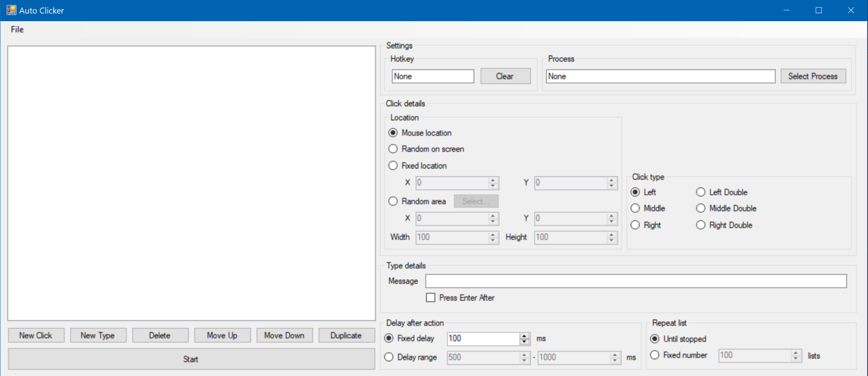Enable Press Enter After
This screenshot has width=868, height=376.
430,297
